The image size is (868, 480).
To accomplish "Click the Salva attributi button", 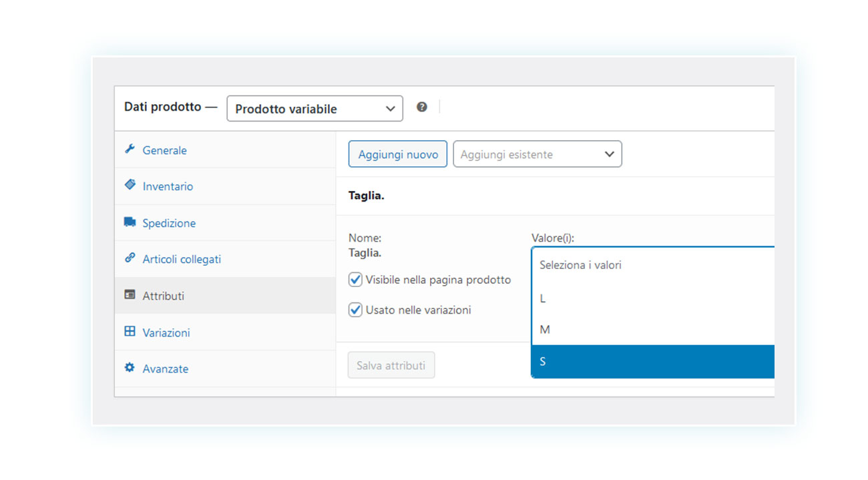I will 391,365.
